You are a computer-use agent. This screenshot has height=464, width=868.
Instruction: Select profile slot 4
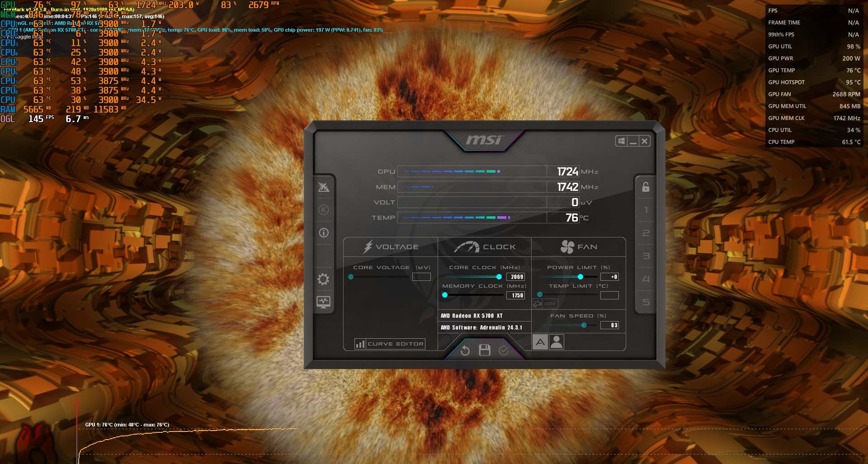pyautogui.click(x=646, y=279)
